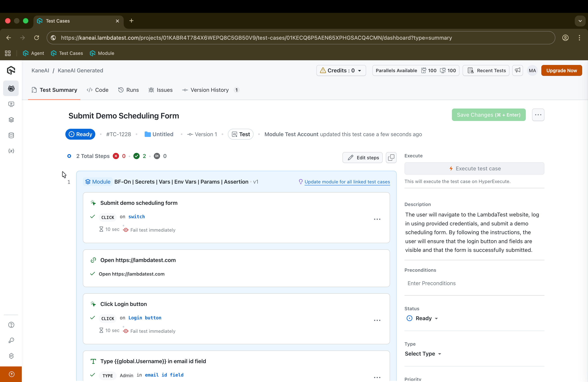Open the variables {x} sidebar icon
The width and height of the screenshot is (588, 382).
point(11,151)
